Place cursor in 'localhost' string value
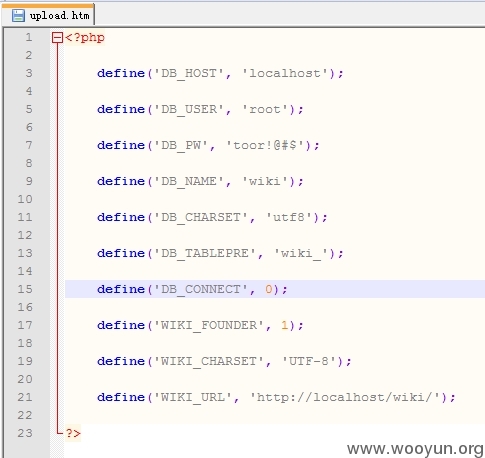485x458 pixels. [x=285, y=73]
